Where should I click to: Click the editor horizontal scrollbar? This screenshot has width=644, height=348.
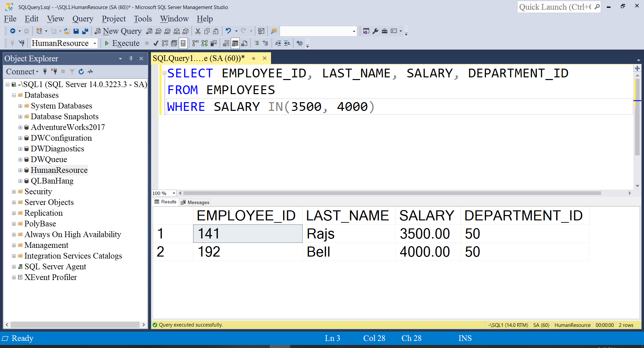click(392, 193)
